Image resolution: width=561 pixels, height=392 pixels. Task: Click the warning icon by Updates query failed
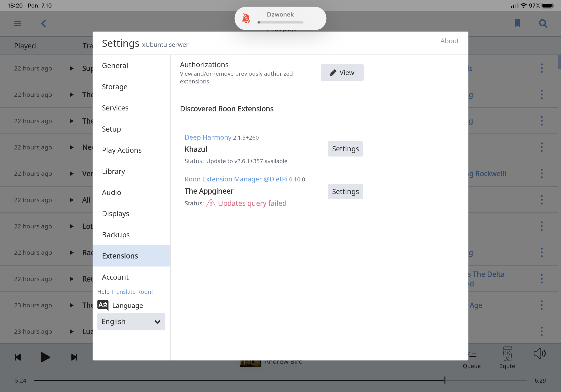coord(211,203)
